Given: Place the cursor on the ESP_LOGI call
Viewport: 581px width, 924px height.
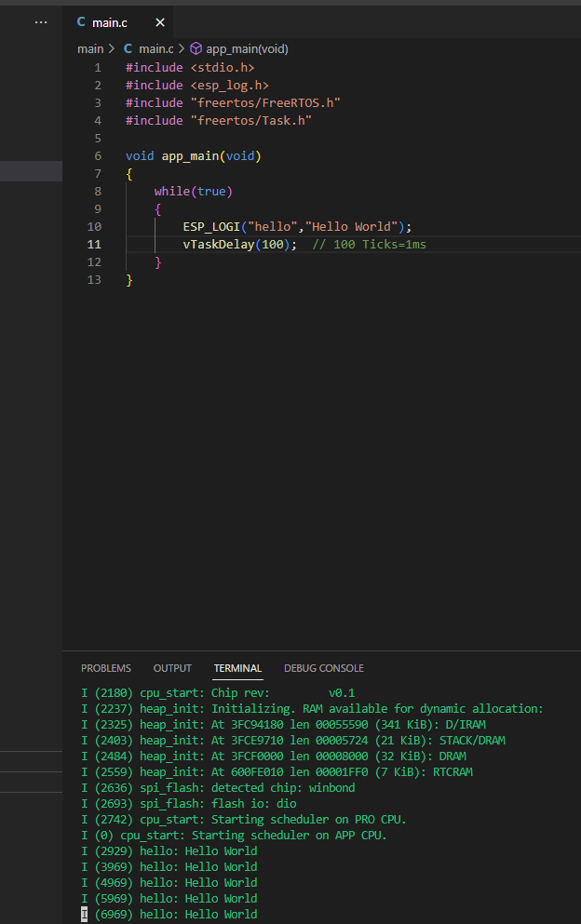Looking at the screenshot, I should click(211, 227).
